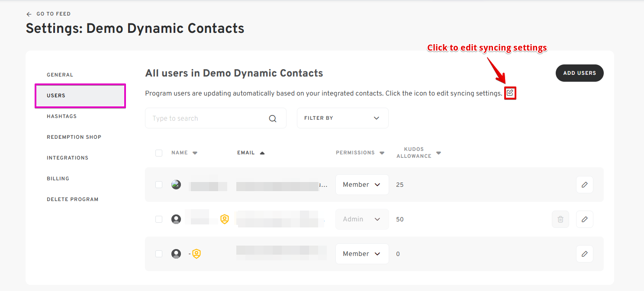Click the first user's avatar picture

coord(176,185)
